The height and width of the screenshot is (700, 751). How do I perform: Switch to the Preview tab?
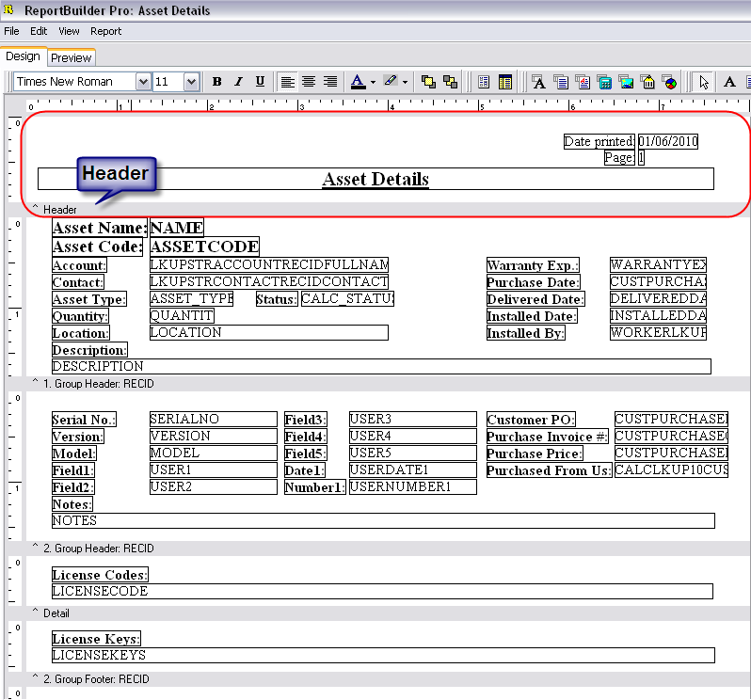point(72,57)
